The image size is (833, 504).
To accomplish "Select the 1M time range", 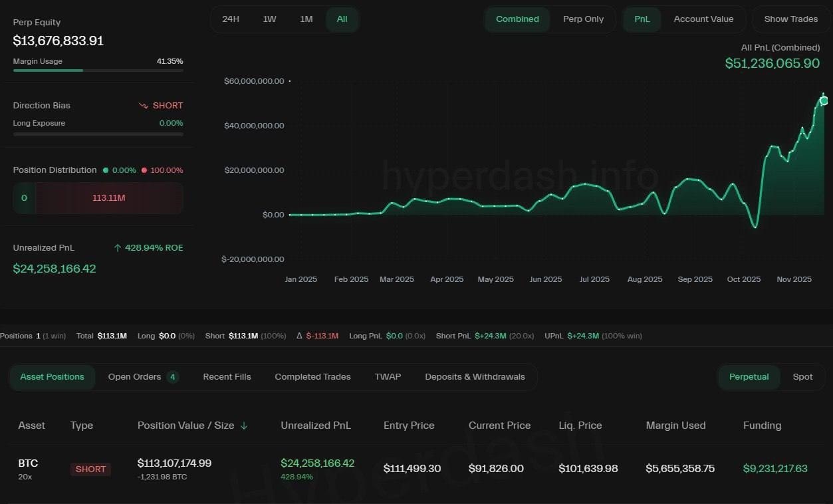I will pos(306,19).
